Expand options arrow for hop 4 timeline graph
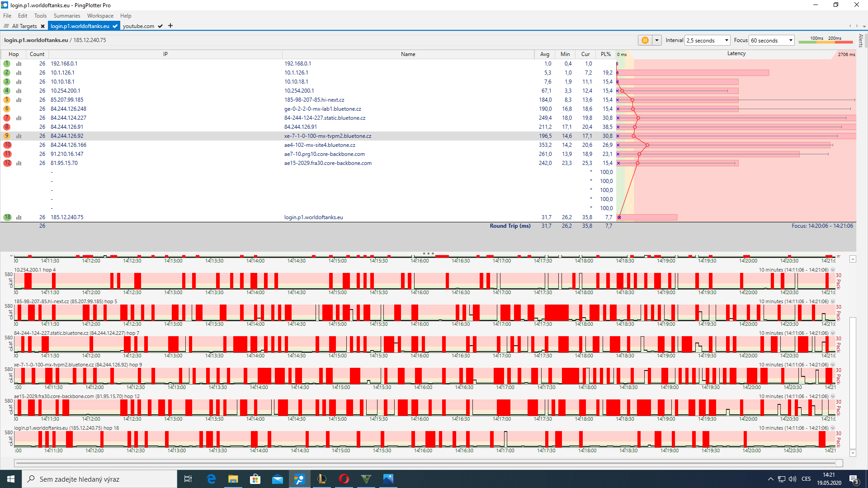This screenshot has width=868, height=488. pyautogui.click(x=833, y=270)
